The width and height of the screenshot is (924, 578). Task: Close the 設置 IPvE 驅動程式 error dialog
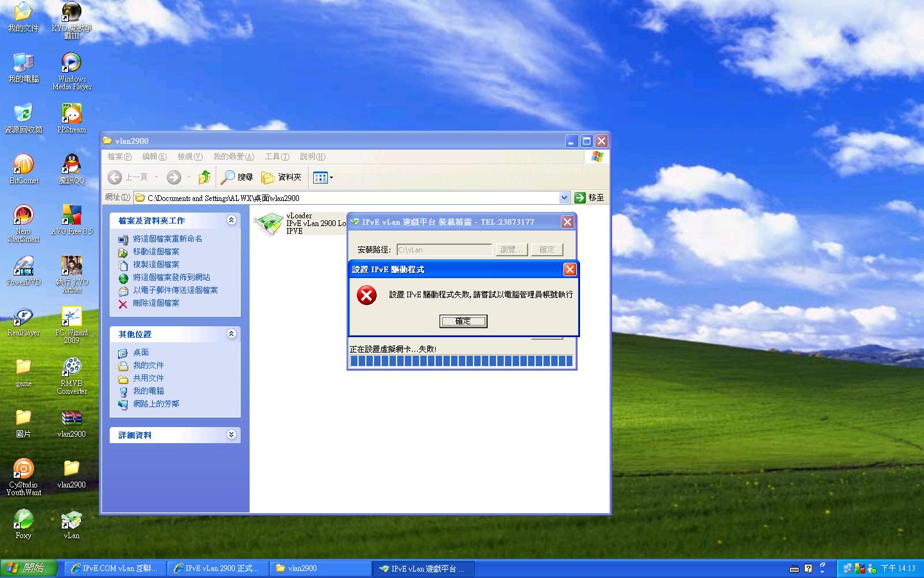(569, 270)
